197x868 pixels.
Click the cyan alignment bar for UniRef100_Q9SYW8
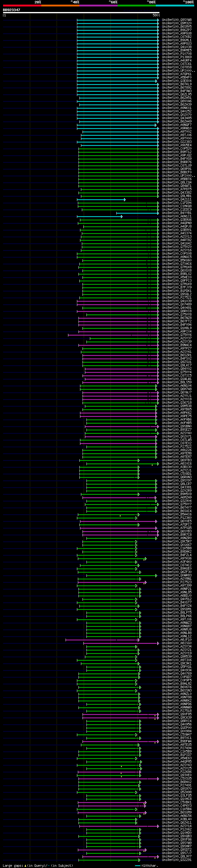pyautogui.click(x=118, y=20)
